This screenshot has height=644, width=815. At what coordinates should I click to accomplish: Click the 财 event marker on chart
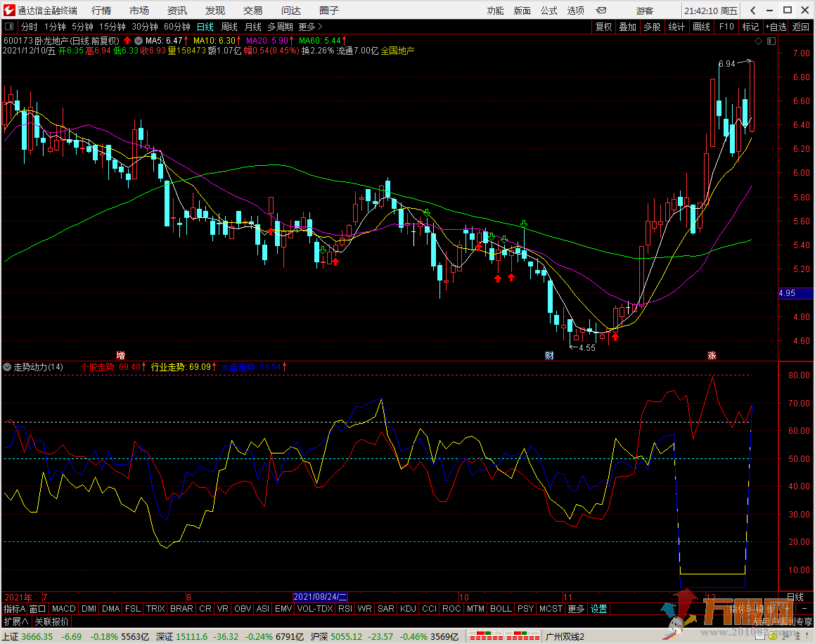[x=548, y=355]
